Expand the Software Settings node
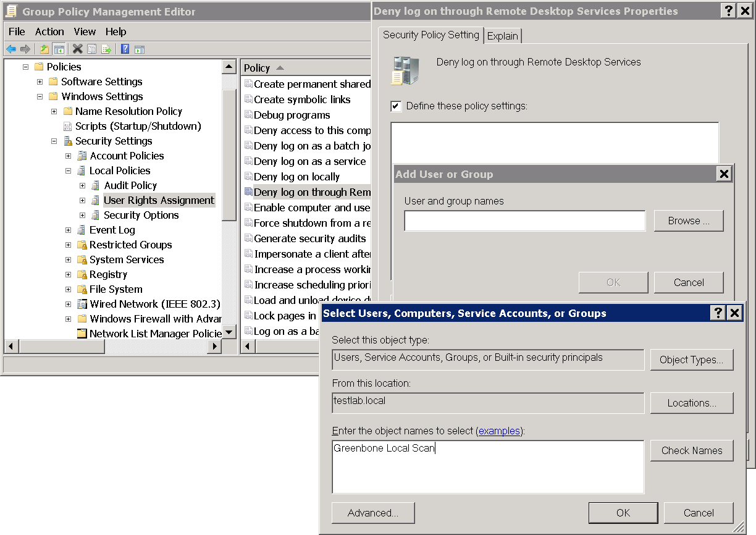Viewport: 756px width, 535px height. coord(40,82)
